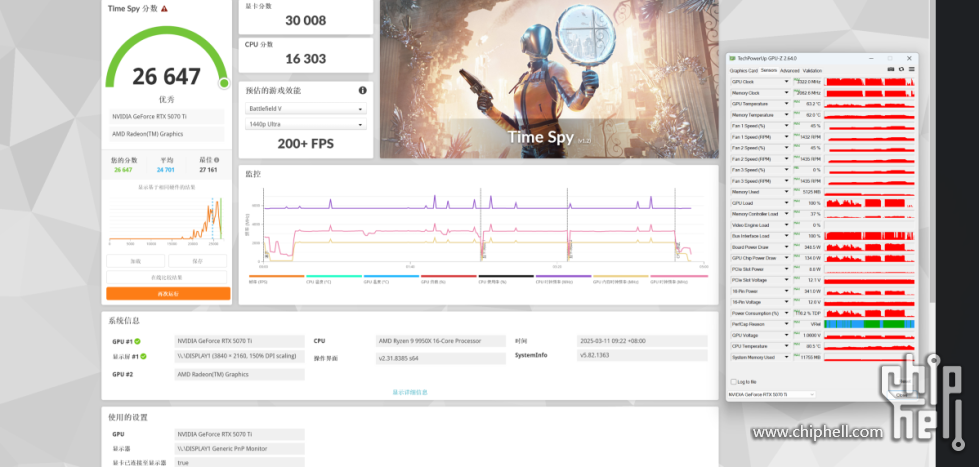Toggle pink GPU clock frequency legend bar

pyautogui.click(x=679, y=276)
